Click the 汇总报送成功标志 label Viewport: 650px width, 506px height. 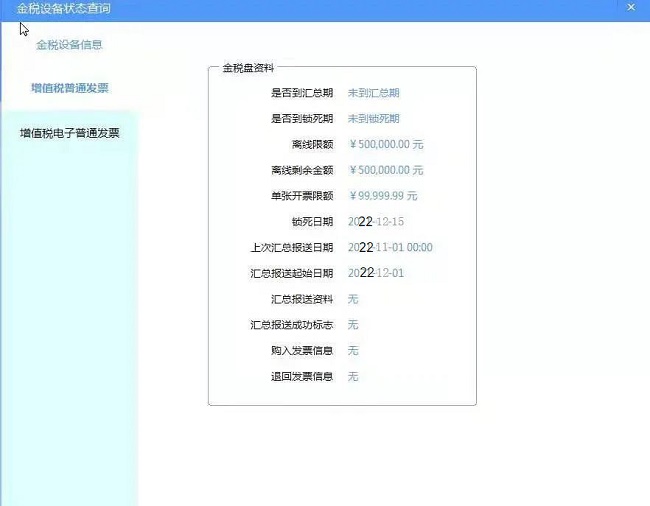[292, 325]
